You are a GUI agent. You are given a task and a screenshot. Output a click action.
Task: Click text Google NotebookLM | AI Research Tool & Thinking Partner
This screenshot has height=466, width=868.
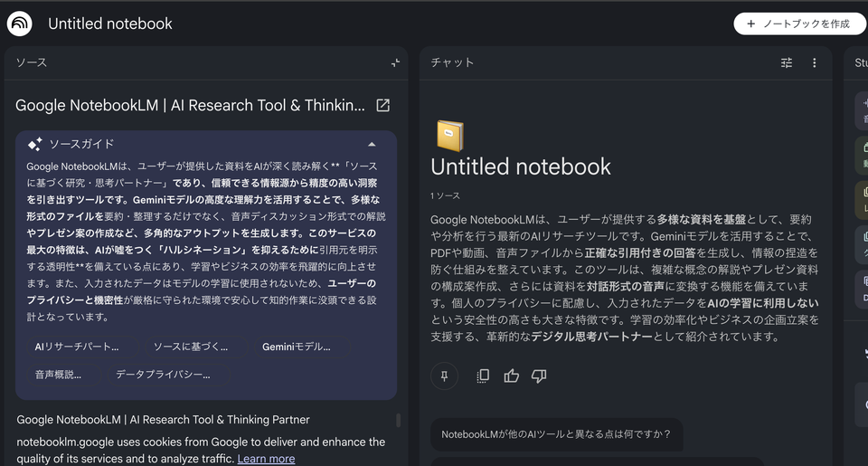coord(163,420)
